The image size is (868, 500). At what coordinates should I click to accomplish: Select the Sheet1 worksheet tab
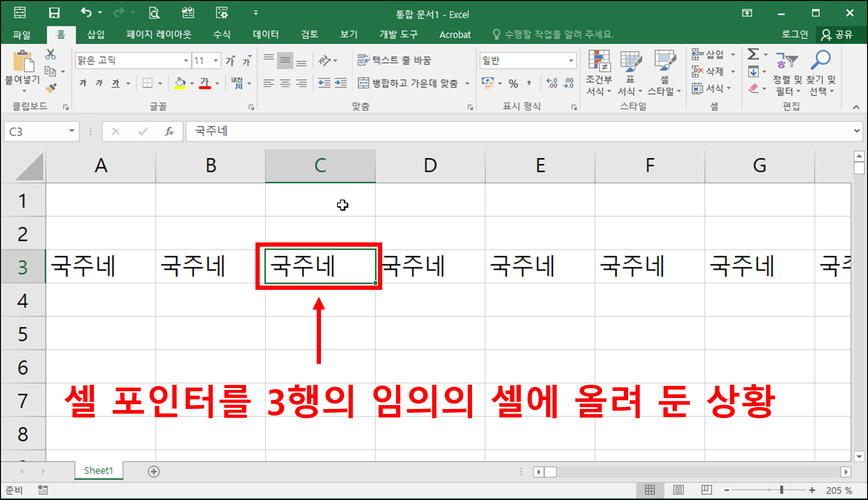(99, 471)
